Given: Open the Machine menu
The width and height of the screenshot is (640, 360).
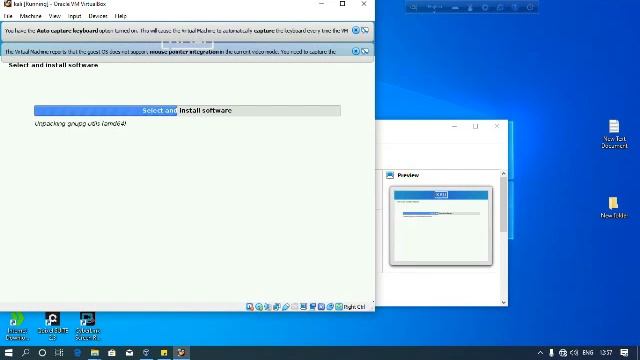Looking at the screenshot, I should pyautogui.click(x=31, y=16).
